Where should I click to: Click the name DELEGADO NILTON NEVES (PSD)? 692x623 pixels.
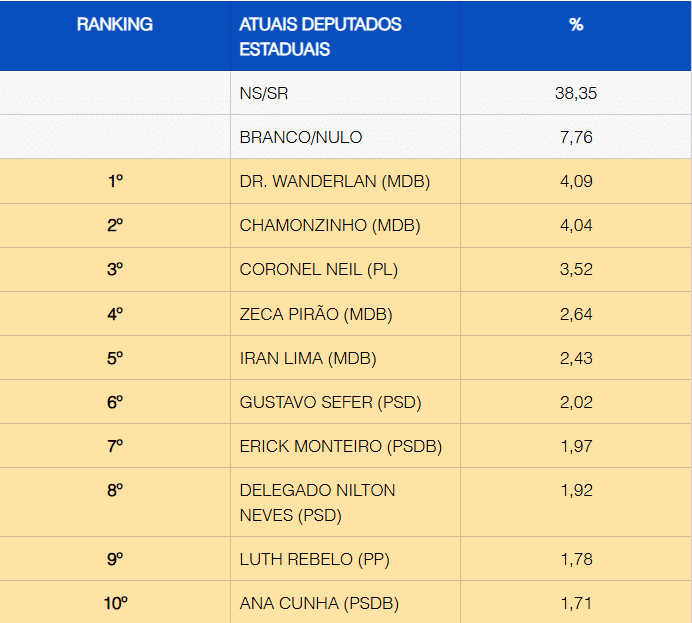coord(318,503)
